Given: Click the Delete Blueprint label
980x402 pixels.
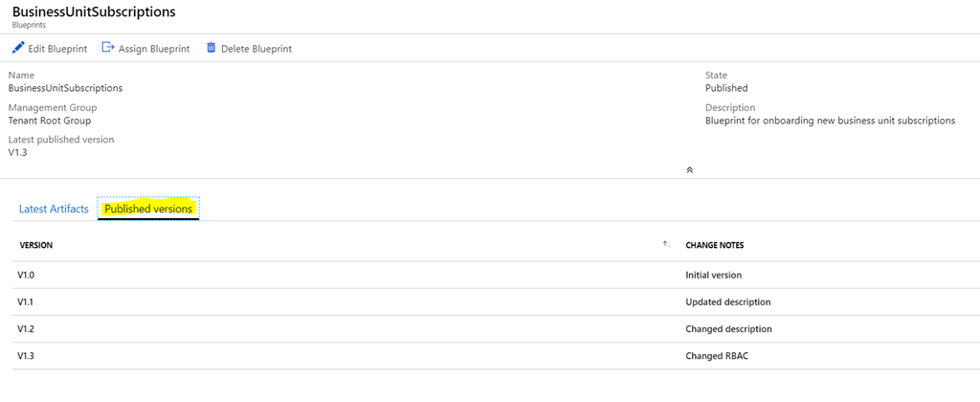Looking at the screenshot, I should pos(256,49).
